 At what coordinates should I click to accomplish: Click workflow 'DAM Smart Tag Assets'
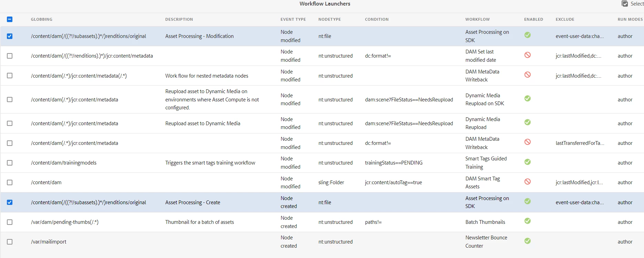point(483,182)
